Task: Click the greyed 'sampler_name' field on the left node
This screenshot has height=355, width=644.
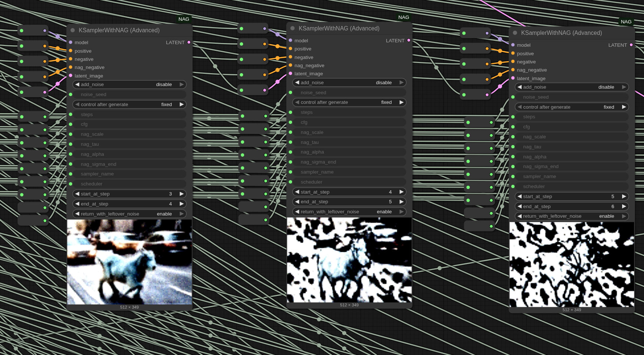Action: click(x=129, y=174)
